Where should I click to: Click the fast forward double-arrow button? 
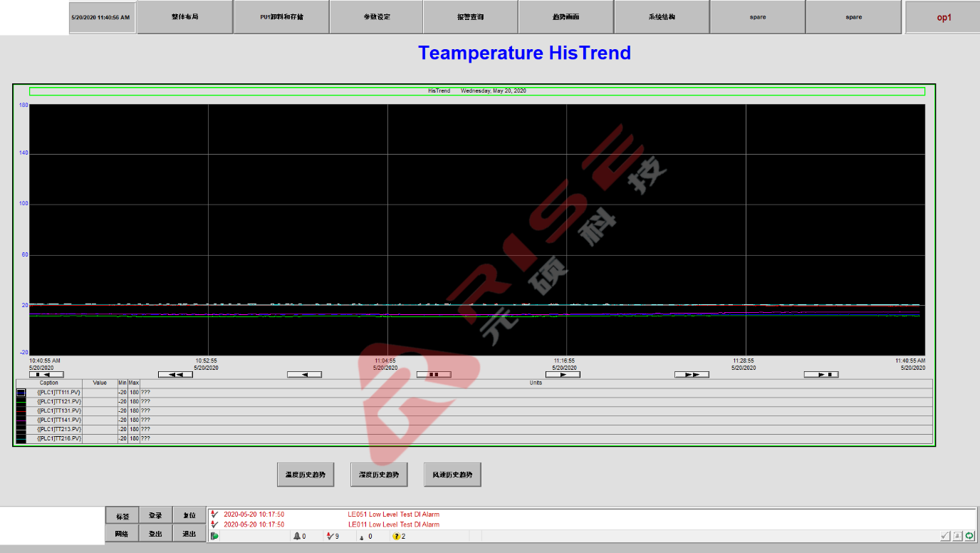click(x=692, y=374)
